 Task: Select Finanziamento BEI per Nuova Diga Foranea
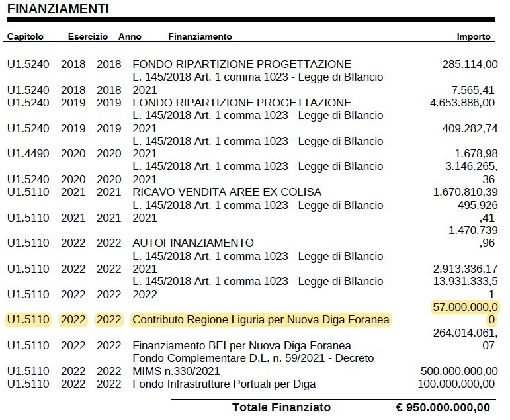tap(242, 346)
